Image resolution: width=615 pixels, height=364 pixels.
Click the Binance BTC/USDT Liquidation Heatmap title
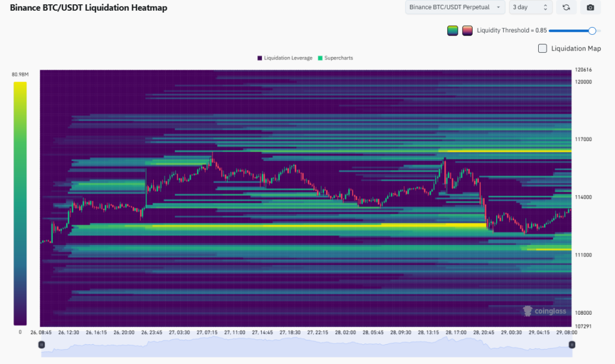88,8
